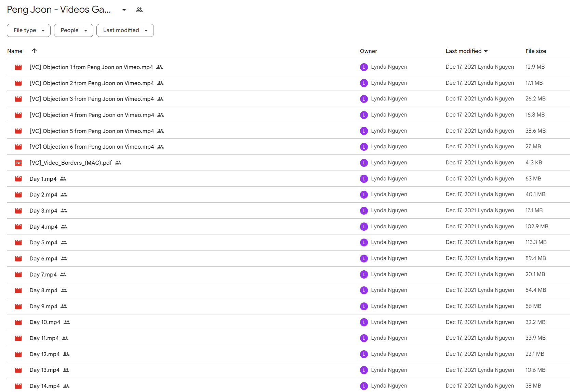The image size is (570, 392).
Task: Click shared icon next to Day 5.mp4
Action: [64, 242]
